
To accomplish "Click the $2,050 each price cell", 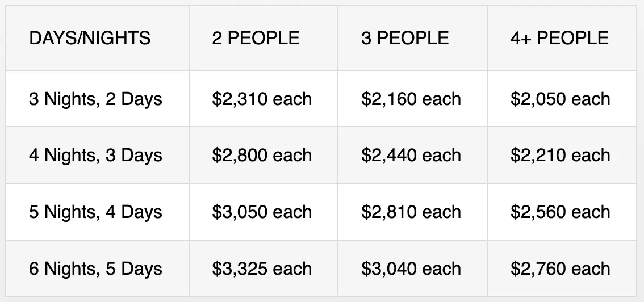I will tap(561, 99).
